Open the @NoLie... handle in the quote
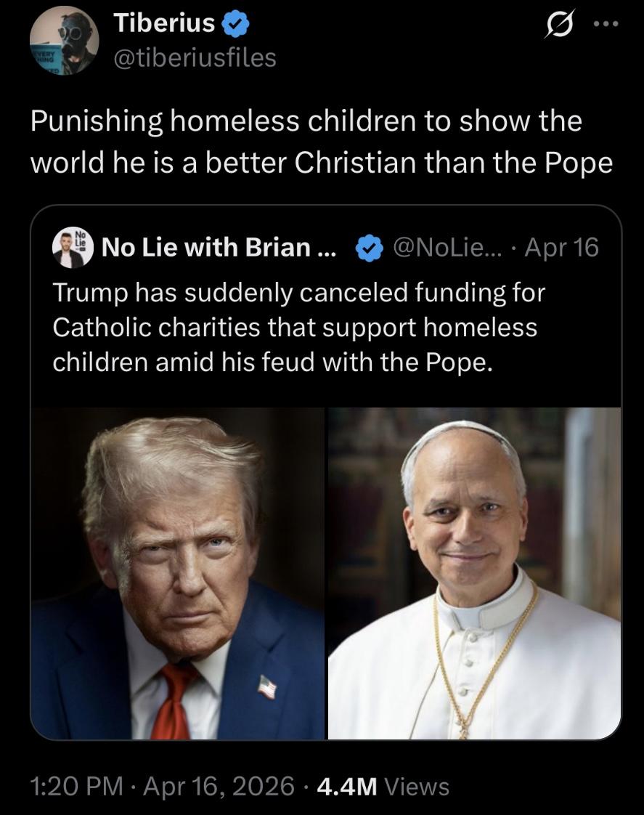644x815 pixels. point(448,248)
